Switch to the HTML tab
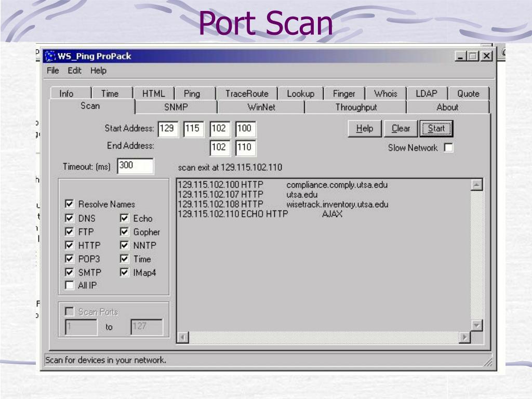Image resolution: width=532 pixels, height=399 pixels. click(x=153, y=94)
